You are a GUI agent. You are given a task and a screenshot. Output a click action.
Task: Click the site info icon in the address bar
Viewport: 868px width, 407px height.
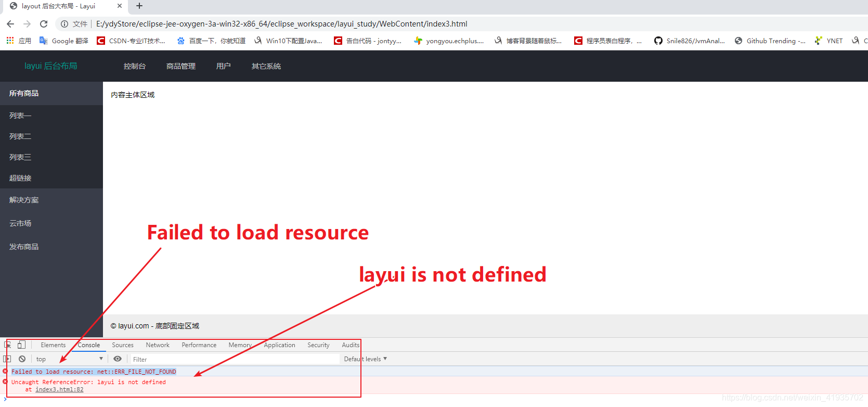click(x=64, y=24)
